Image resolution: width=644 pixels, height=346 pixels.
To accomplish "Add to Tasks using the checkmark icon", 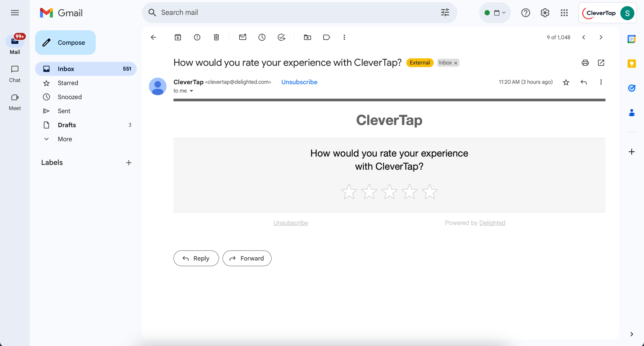I will [281, 37].
